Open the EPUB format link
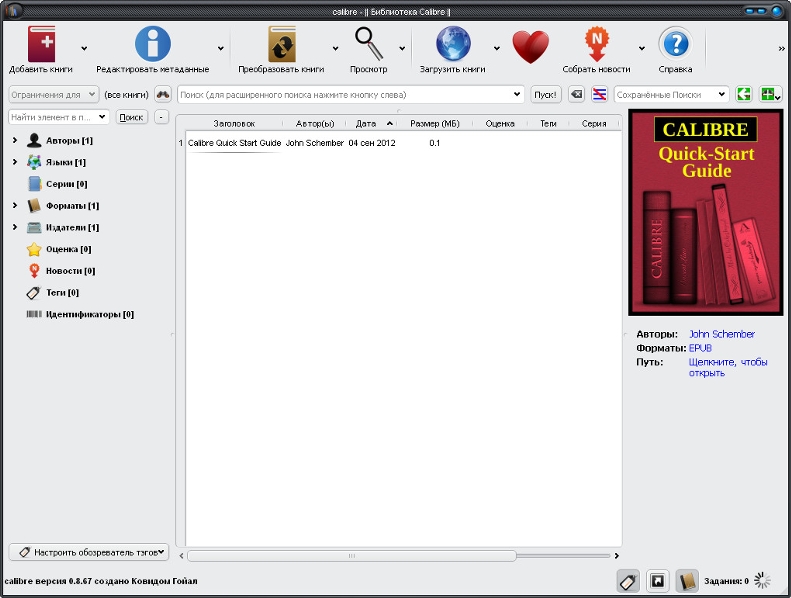This screenshot has height=598, width=791. coord(700,348)
